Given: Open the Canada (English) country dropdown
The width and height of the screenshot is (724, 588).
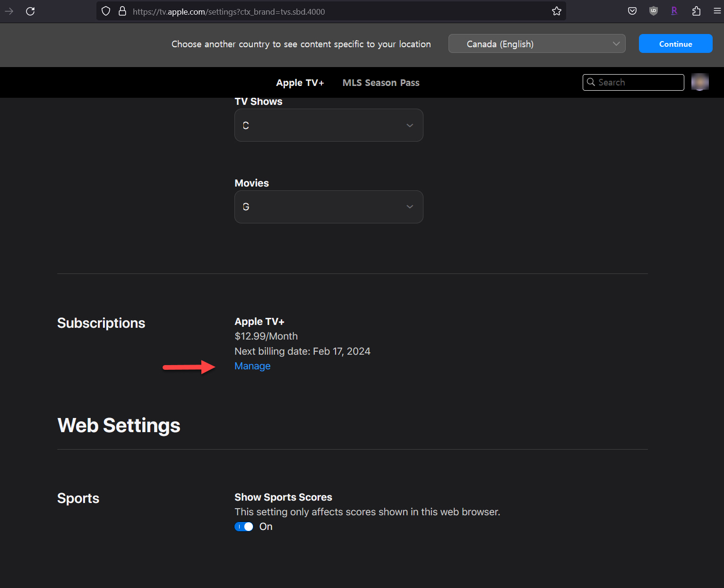Looking at the screenshot, I should click(536, 44).
